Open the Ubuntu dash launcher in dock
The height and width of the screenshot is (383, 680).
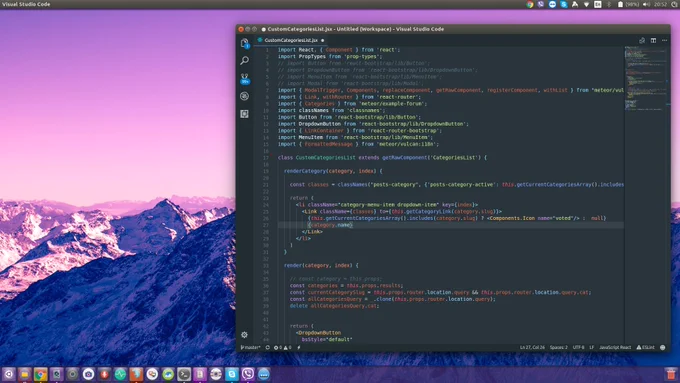[9, 374]
